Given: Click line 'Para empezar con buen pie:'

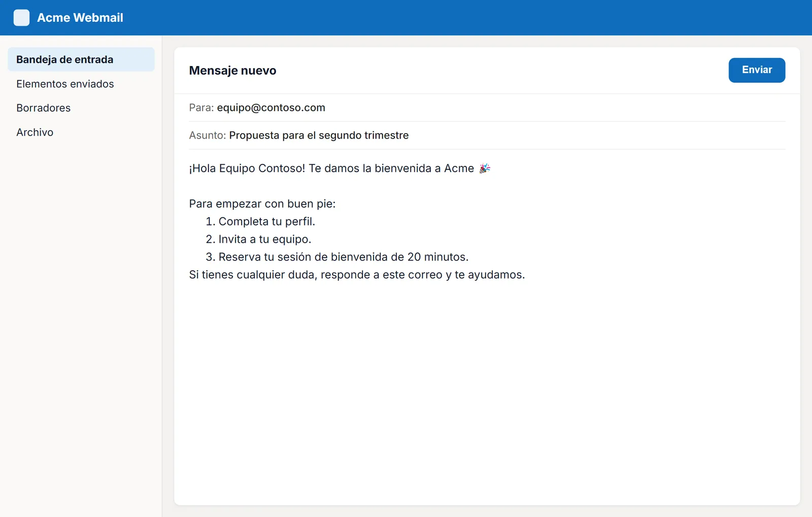Looking at the screenshot, I should coord(262,204).
